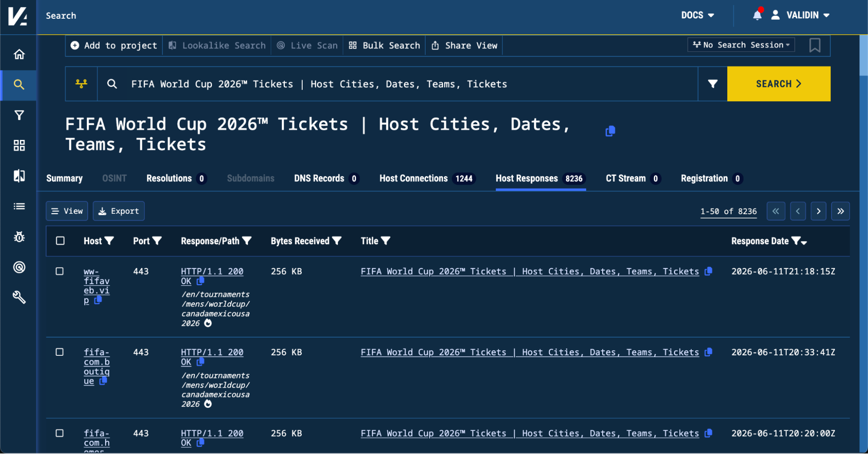Open the No Search Session dropdown

pyautogui.click(x=741, y=45)
